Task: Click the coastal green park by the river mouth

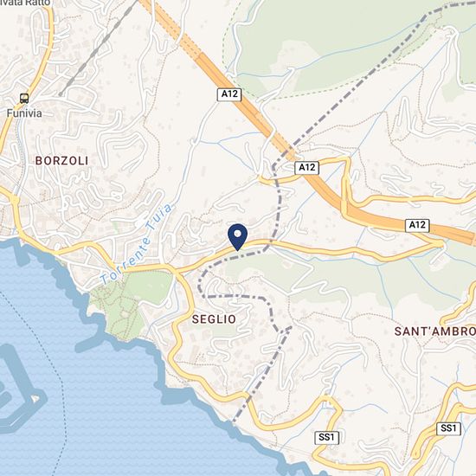Action: pos(131,304)
